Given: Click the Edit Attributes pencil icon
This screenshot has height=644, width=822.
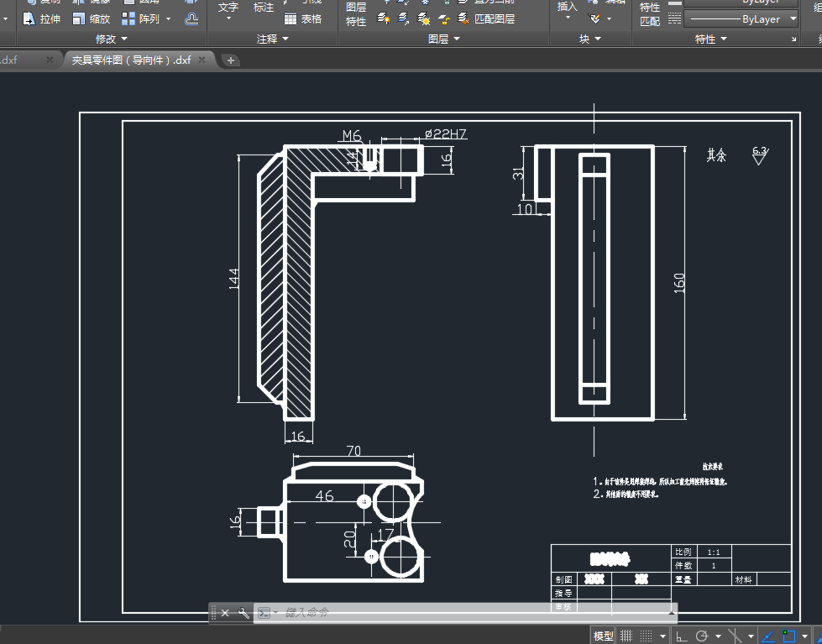Looking at the screenshot, I should (595, 18).
